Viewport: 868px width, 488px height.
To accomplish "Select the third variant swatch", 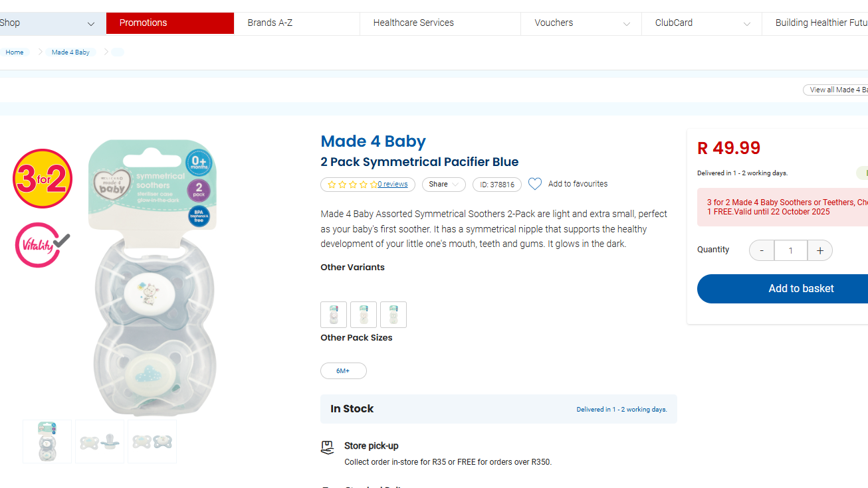I will tap(393, 315).
